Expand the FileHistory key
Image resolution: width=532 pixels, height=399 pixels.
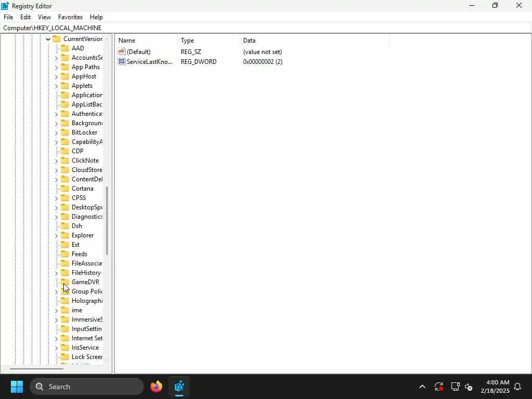56,273
